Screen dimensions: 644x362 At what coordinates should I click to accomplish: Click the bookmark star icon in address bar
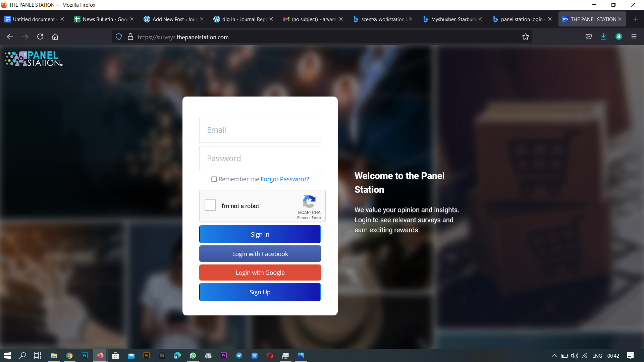526,37
